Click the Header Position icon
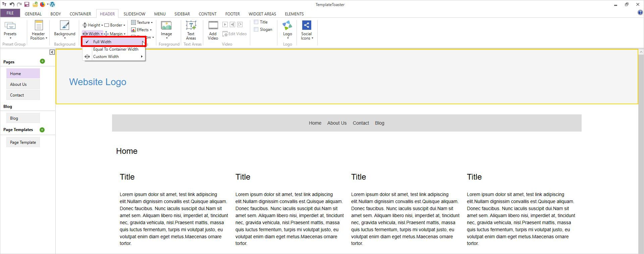This screenshot has height=254, width=644. pos(39,25)
